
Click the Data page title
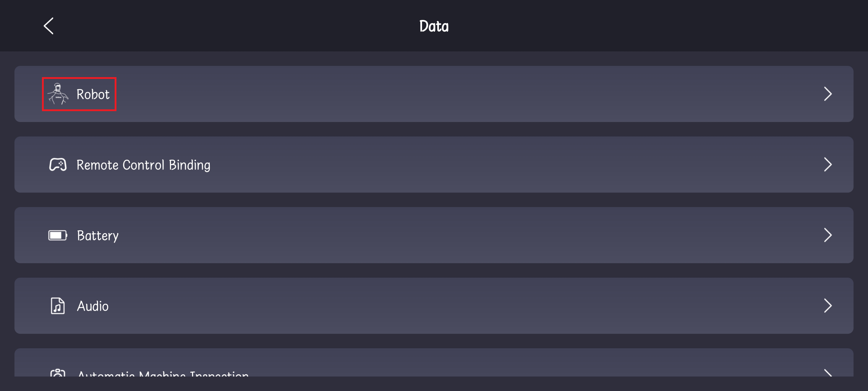(434, 26)
